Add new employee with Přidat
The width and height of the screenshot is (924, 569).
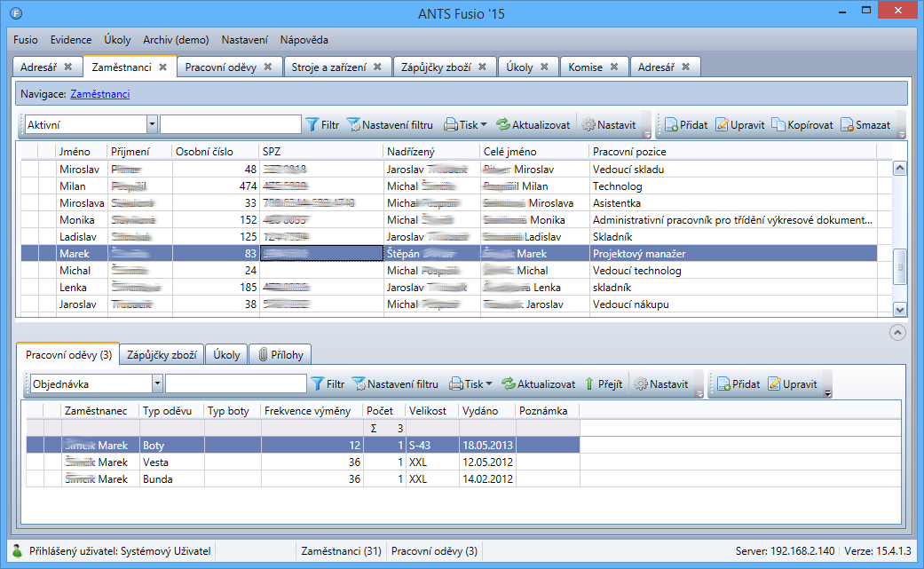click(x=686, y=125)
